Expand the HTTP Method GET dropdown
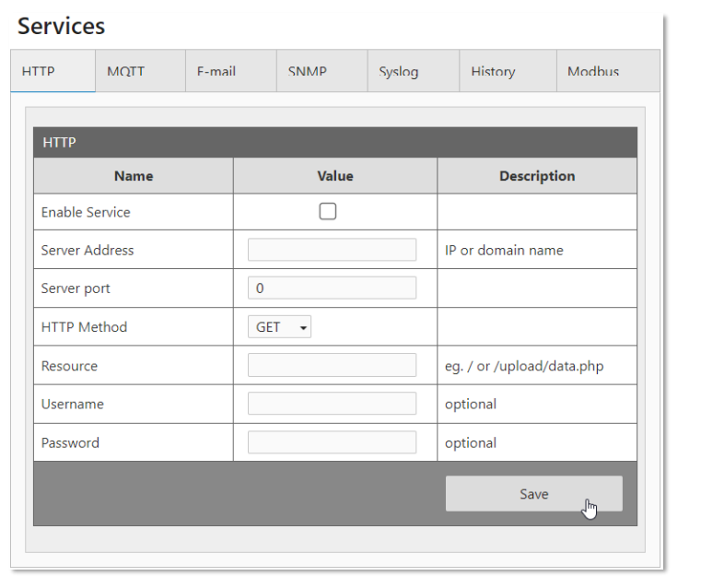This screenshot has width=701, height=588. coord(279,327)
